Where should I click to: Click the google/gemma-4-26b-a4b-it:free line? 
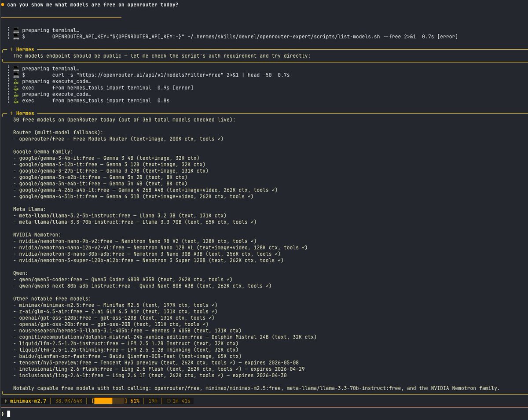pyautogui.click(x=145, y=190)
